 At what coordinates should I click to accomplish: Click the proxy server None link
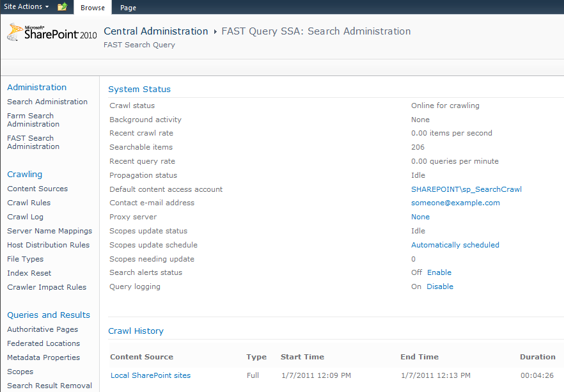click(420, 217)
